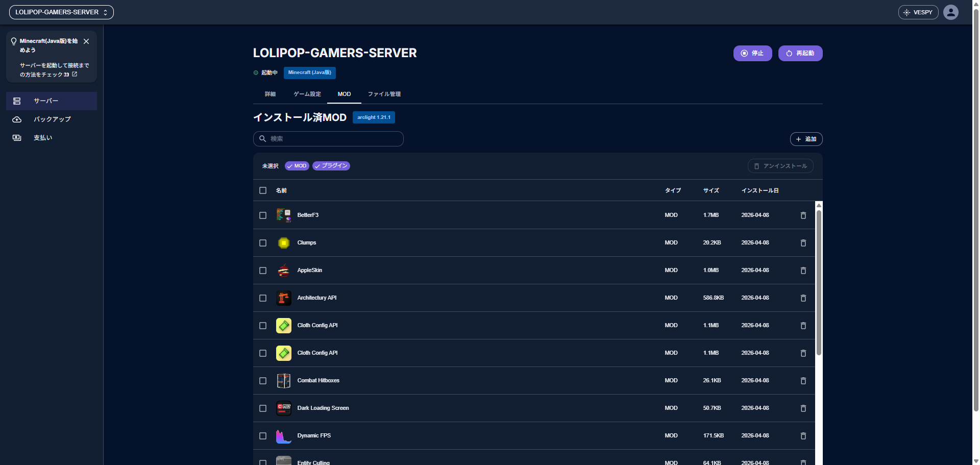Image resolution: width=980 pixels, height=465 pixels.
Task: Select the Combat Hitboxes checkbox
Action: [x=263, y=381]
